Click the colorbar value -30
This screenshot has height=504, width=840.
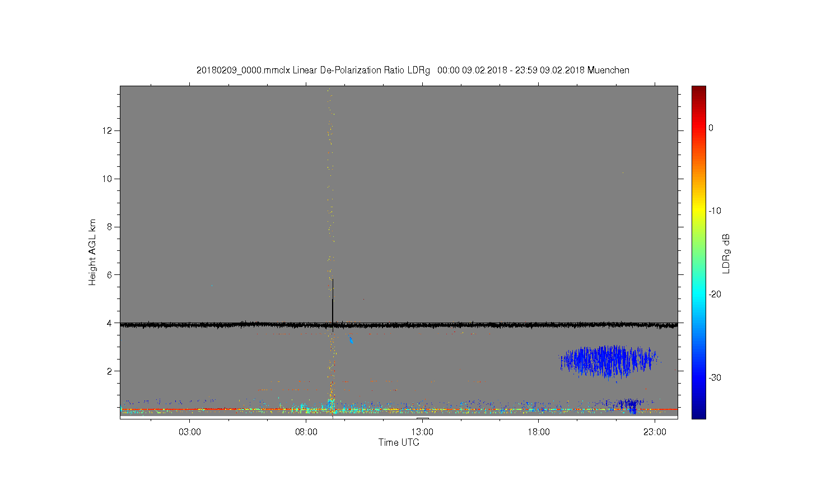[x=714, y=377]
